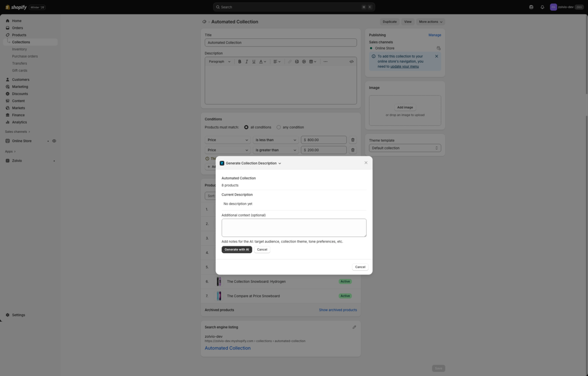The image size is (588, 376).
Task: Click the Additional context text area
Action: [x=294, y=227]
